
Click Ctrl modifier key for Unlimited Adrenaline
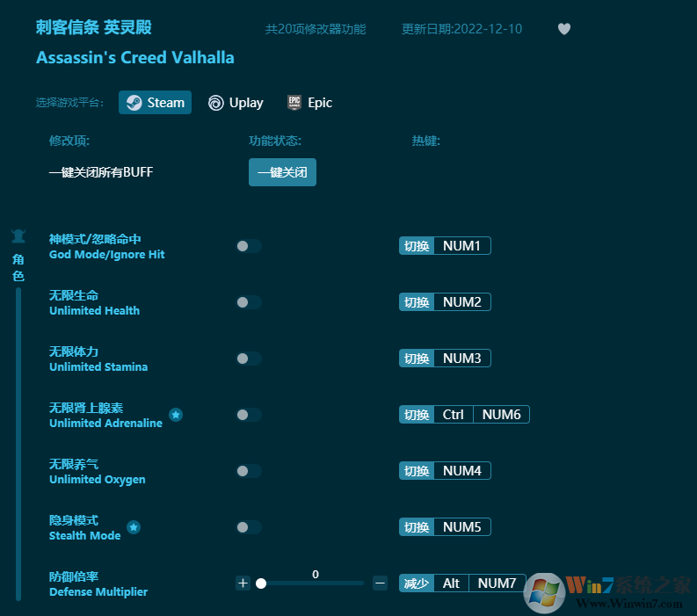[x=454, y=415]
